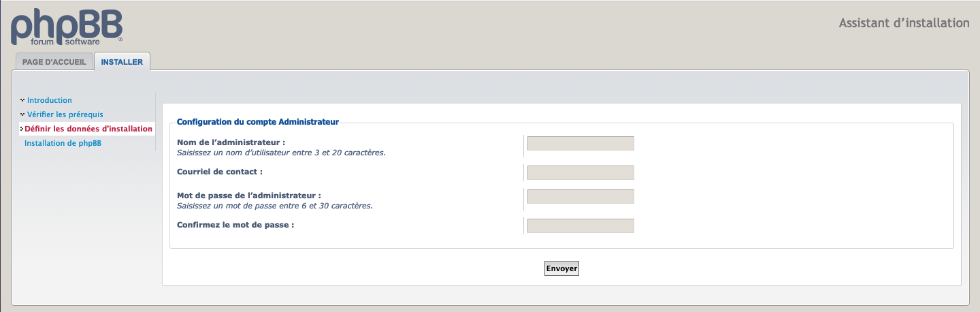980x312 pixels.
Task: Go to Vérifier les prérequis step
Action: pos(65,114)
